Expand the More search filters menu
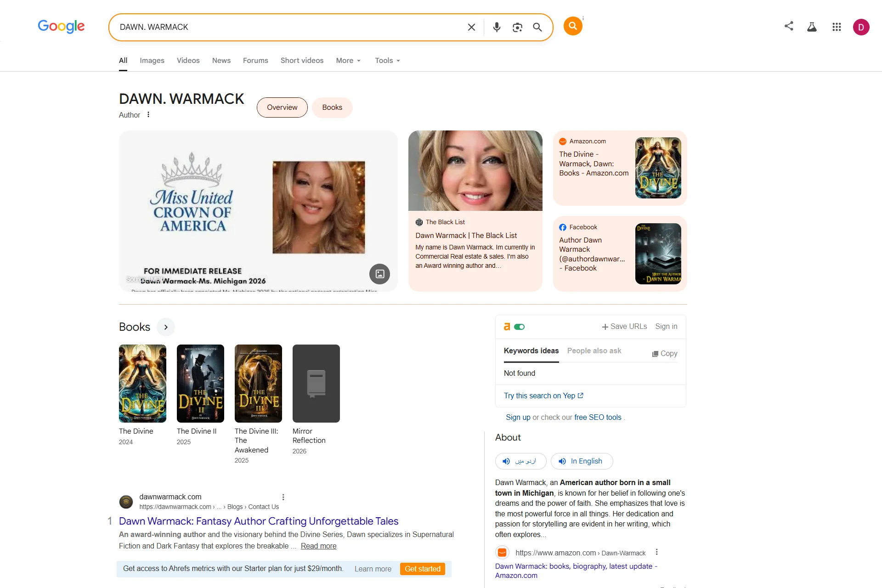The height and width of the screenshot is (588, 882). point(348,61)
